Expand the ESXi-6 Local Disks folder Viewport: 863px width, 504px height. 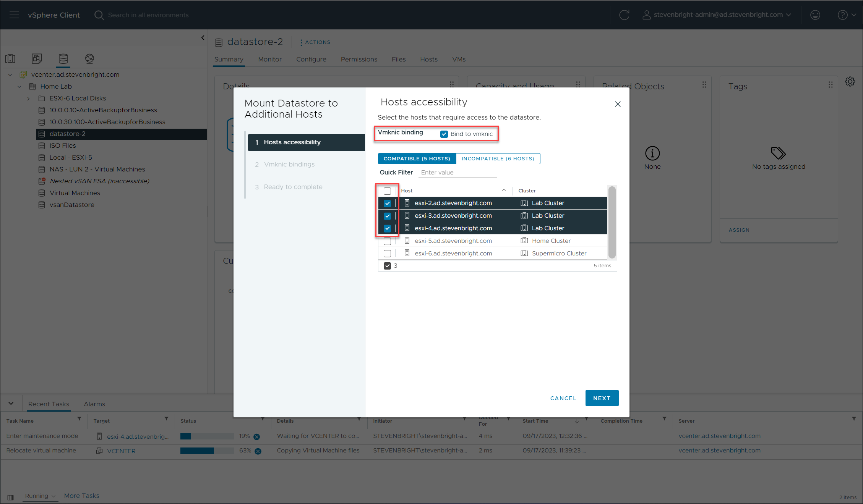click(28, 99)
